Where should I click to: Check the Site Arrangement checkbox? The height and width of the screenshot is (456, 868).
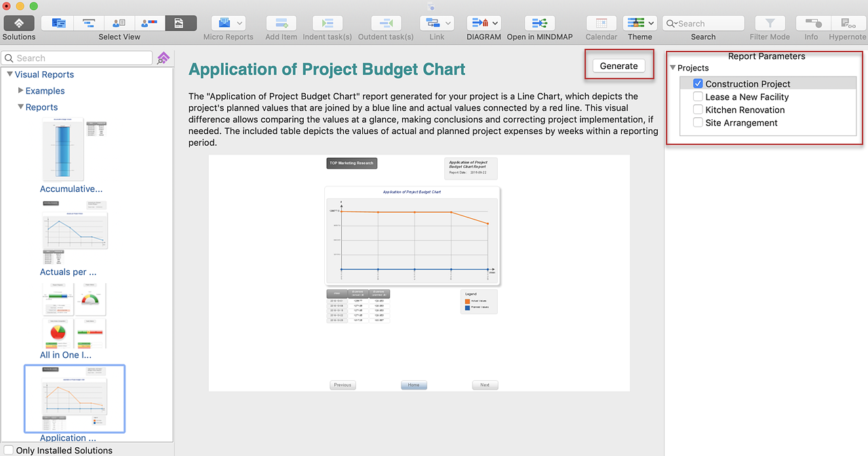coord(698,122)
